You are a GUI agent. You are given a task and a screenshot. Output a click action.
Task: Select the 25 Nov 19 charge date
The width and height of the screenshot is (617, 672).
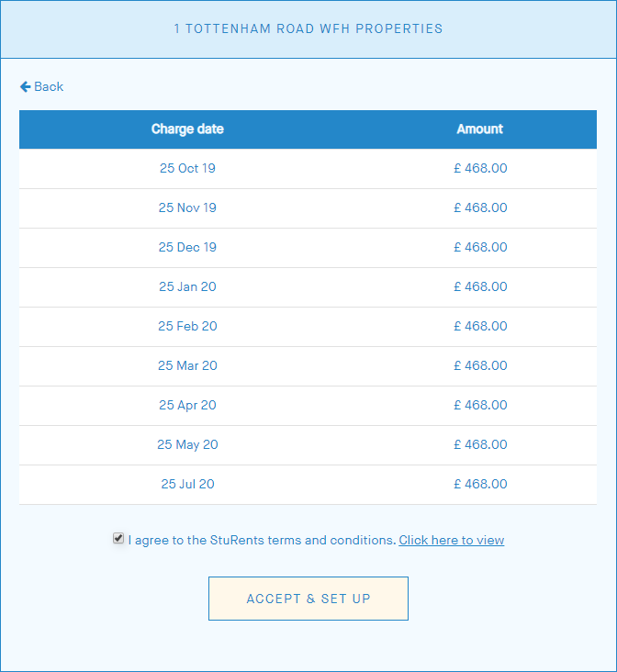(187, 207)
